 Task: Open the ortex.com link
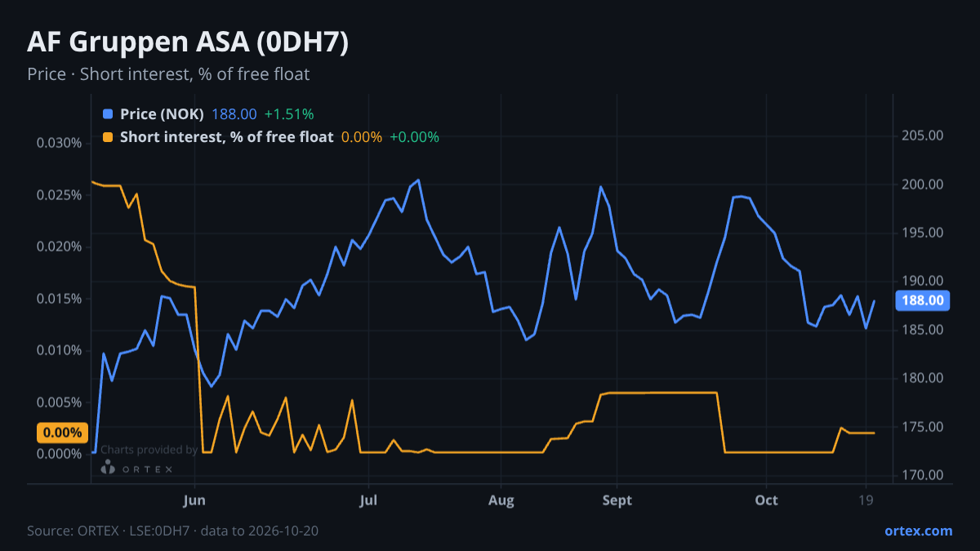pos(919,531)
